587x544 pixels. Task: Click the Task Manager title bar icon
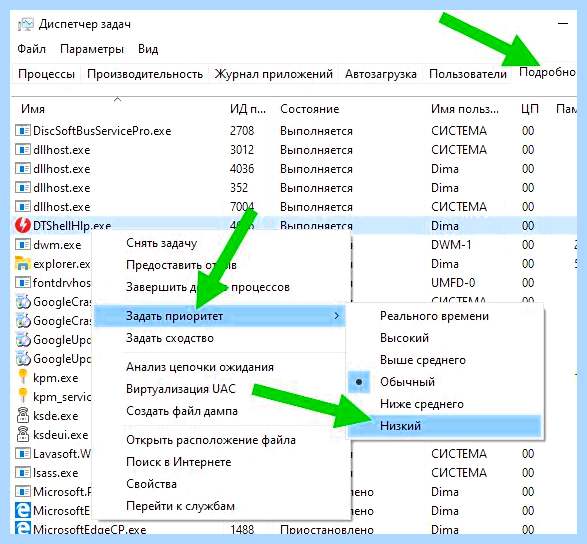(25, 24)
